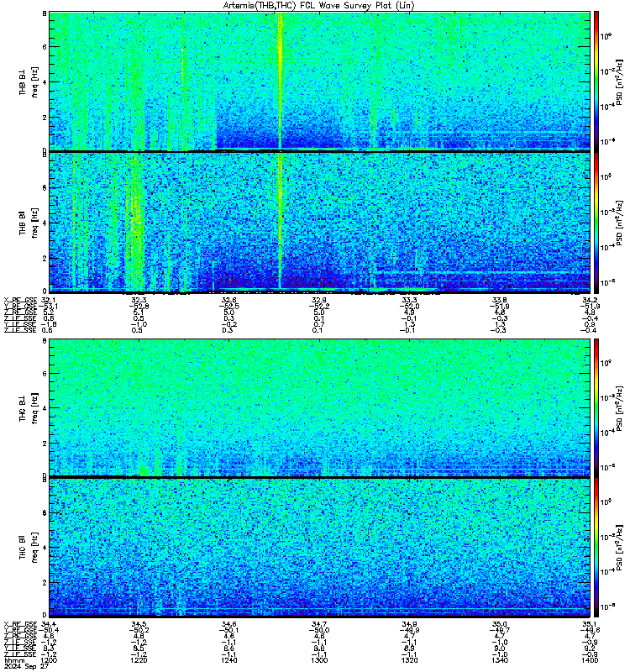The image size is (630, 672).
Task: Click the date label '2024 Sep 27'
Action: (26, 666)
